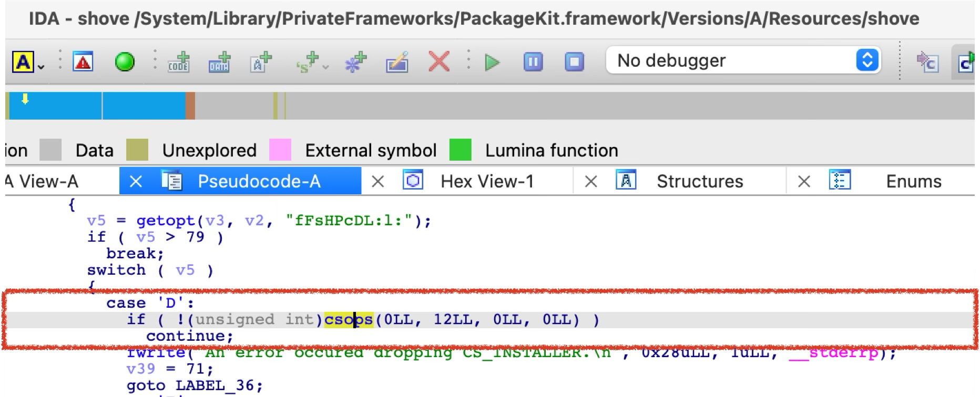The height and width of the screenshot is (397, 980).
Task: Click 'switch ( v5 )' line
Action: pos(150,270)
